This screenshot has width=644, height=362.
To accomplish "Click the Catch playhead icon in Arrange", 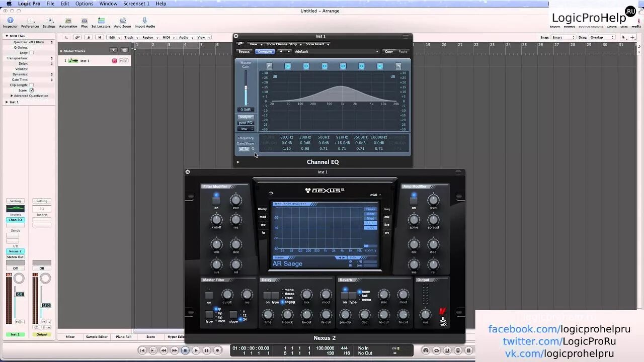I will [x=89, y=37].
